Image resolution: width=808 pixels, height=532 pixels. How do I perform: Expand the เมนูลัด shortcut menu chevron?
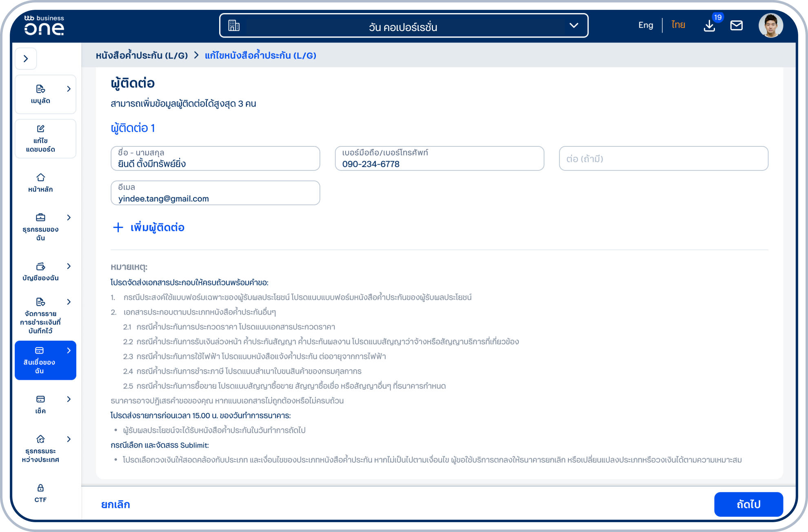(69, 89)
